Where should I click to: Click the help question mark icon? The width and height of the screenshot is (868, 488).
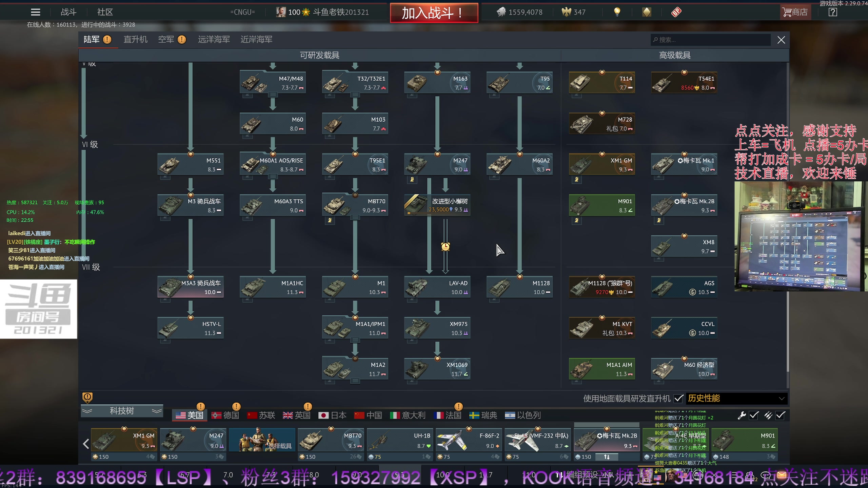(833, 12)
